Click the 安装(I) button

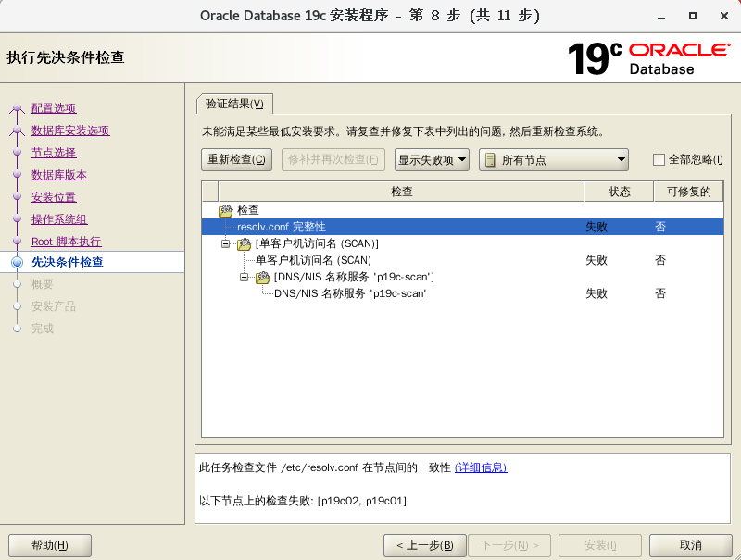click(x=600, y=545)
